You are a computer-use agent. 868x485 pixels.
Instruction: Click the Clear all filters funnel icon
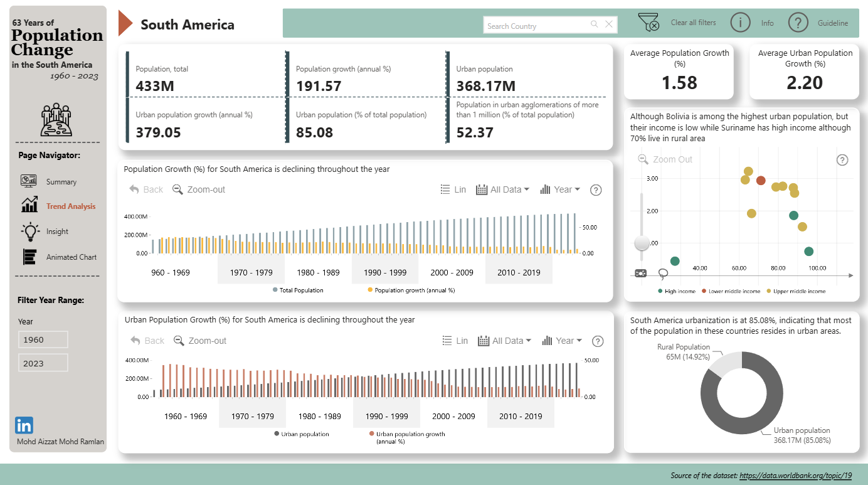(x=649, y=23)
